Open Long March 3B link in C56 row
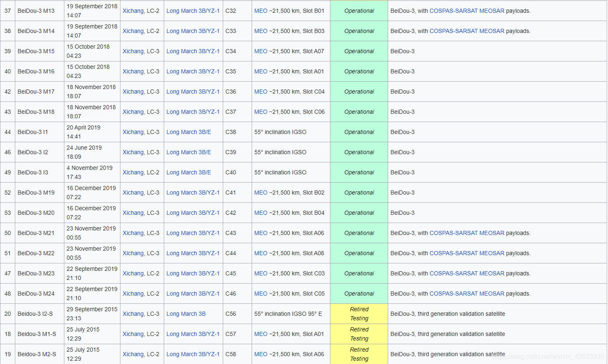608x364 pixels. click(x=186, y=314)
